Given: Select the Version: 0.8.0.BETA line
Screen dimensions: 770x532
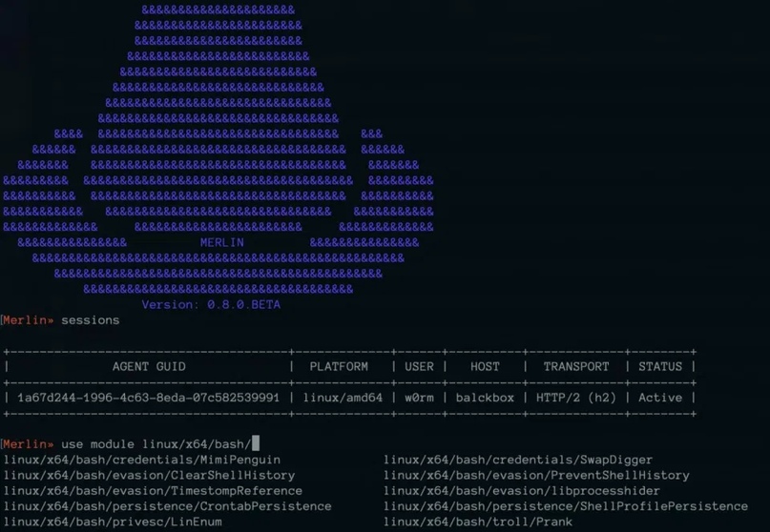Looking at the screenshot, I should [x=211, y=305].
